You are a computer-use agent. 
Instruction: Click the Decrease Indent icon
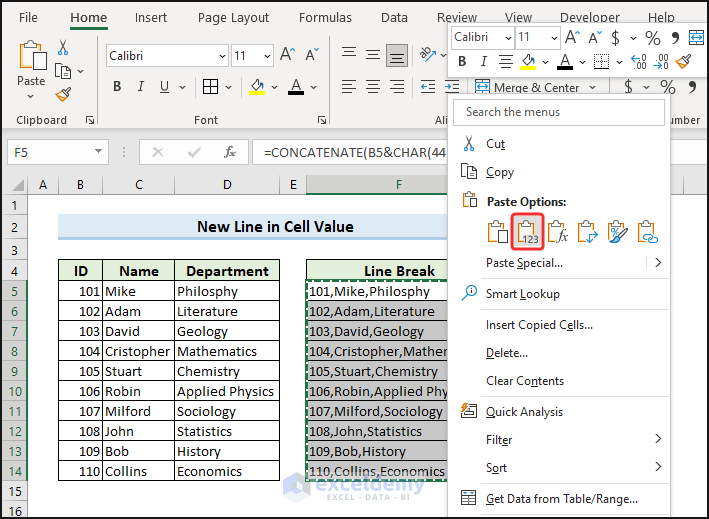click(428, 86)
